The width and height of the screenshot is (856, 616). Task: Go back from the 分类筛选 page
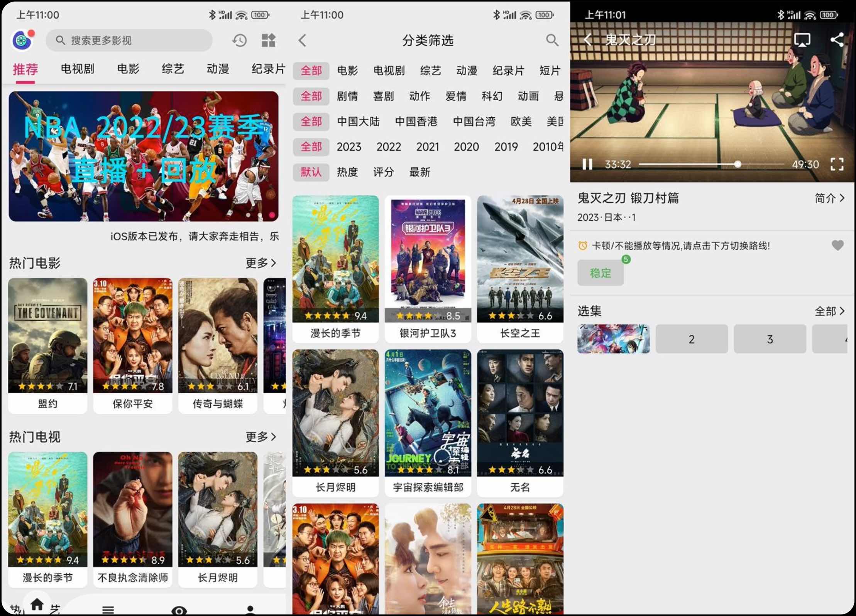(x=302, y=40)
